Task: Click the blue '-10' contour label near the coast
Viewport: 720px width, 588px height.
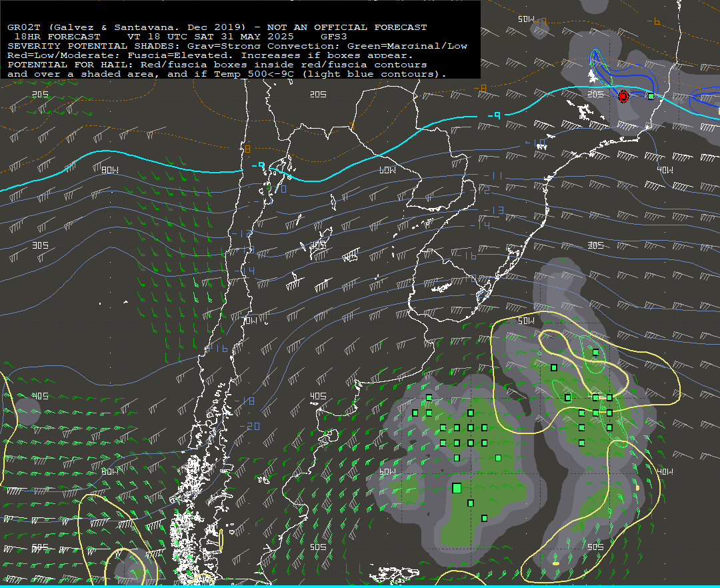Action: [535, 143]
